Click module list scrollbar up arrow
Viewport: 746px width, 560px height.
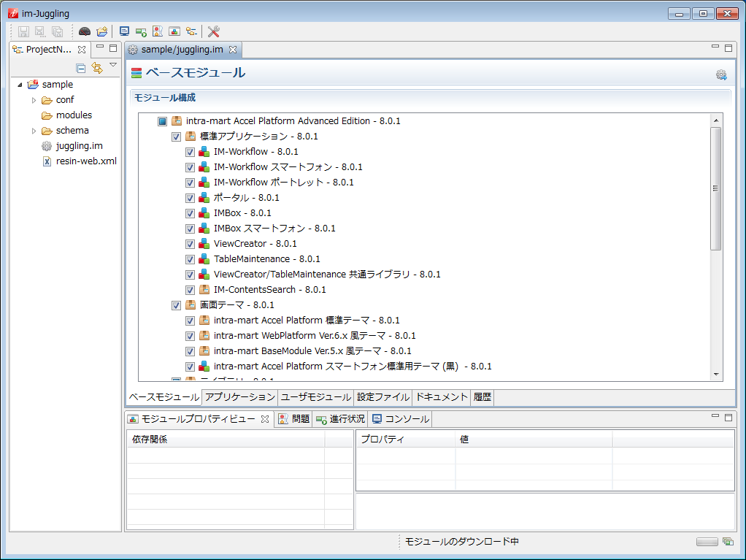[x=716, y=121]
